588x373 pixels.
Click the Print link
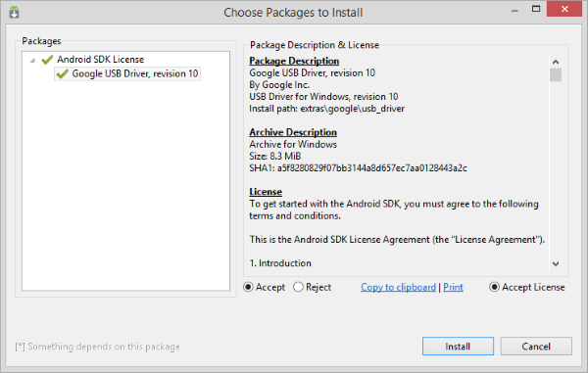(453, 287)
